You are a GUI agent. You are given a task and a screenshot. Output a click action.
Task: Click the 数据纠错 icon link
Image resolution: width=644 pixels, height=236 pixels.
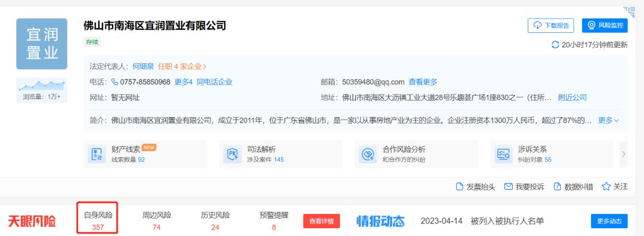pos(574,186)
